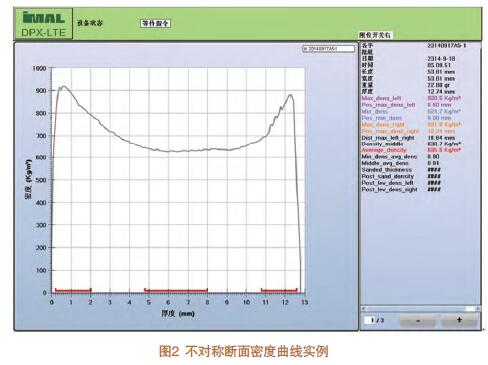Image resolution: width=488 pixels, height=365 pixels.
Task: Click the density curve left peak
Action: tap(64, 86)
